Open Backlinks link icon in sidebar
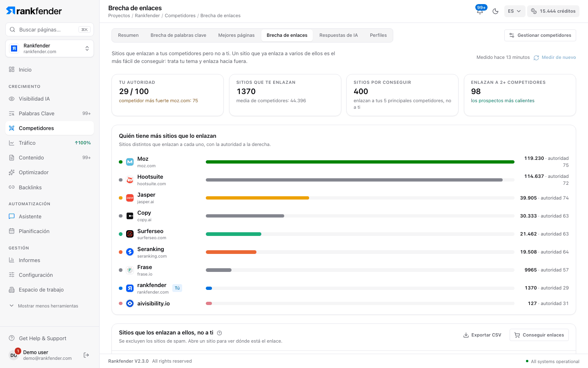This screenshot has width=588, height=368. point(12,187)
